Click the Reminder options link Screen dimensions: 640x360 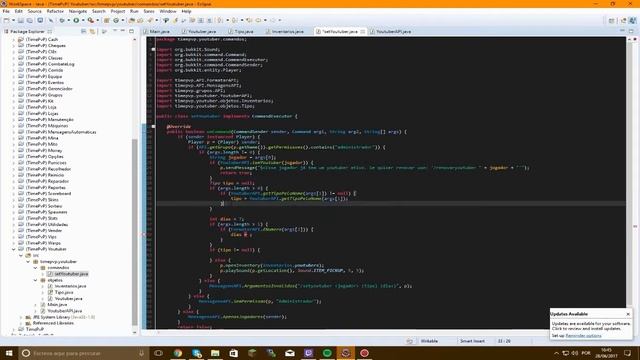[583, 336]
